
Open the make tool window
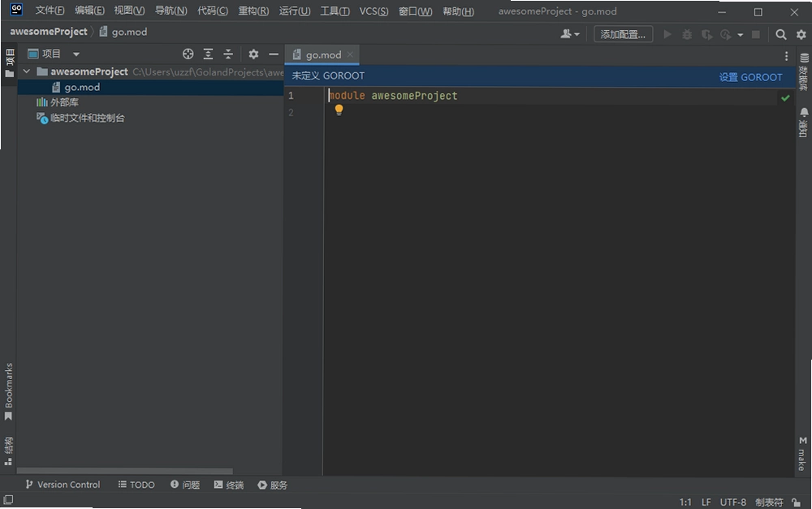(803, 454)
